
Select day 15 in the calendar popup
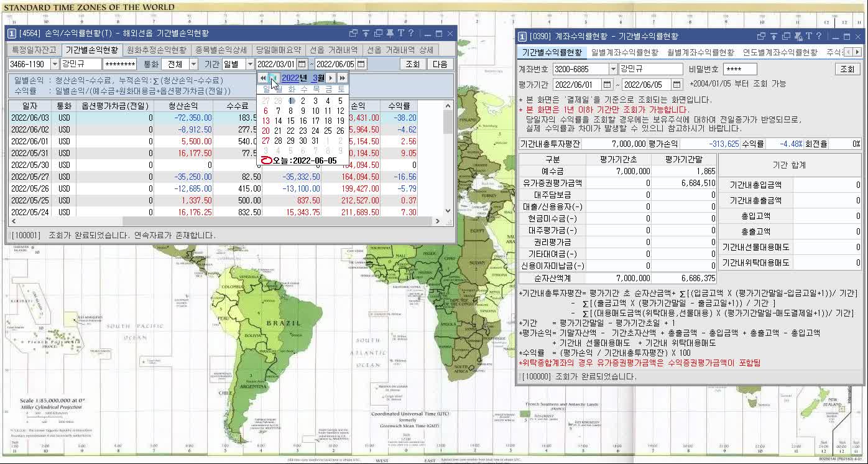tap(290, 121)
